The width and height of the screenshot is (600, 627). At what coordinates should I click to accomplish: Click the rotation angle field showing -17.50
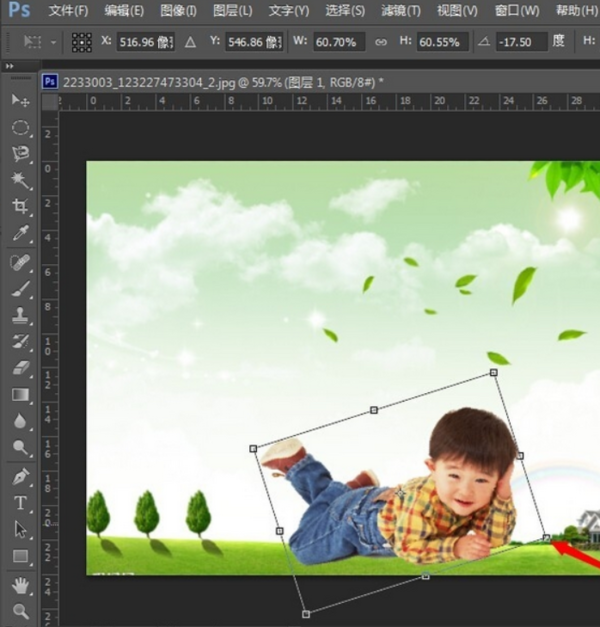click(x=521, y=42)
